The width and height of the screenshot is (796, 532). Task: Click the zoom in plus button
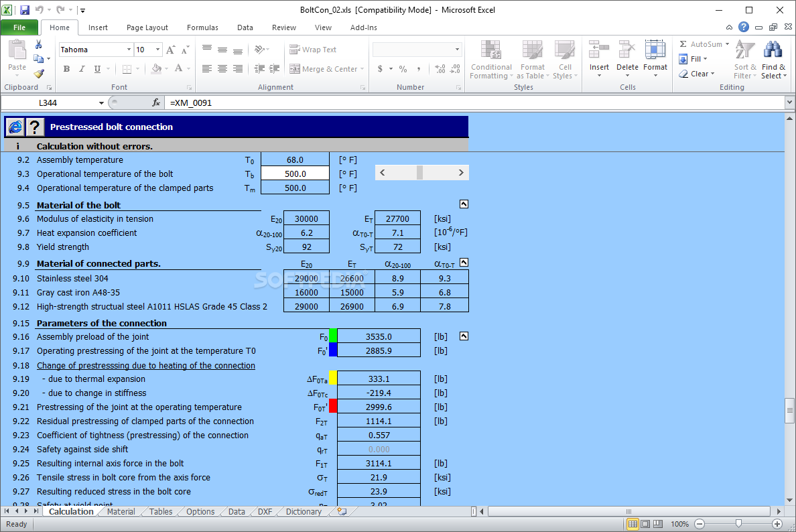click(x=777, y=524)
